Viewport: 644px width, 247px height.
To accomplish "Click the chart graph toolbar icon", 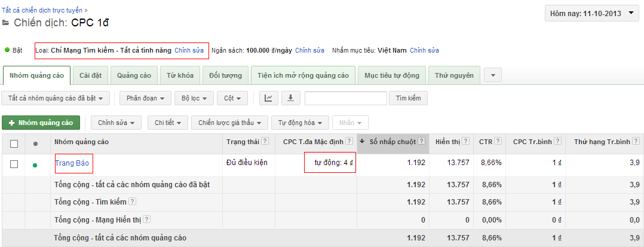I will (x=268, y=98).
